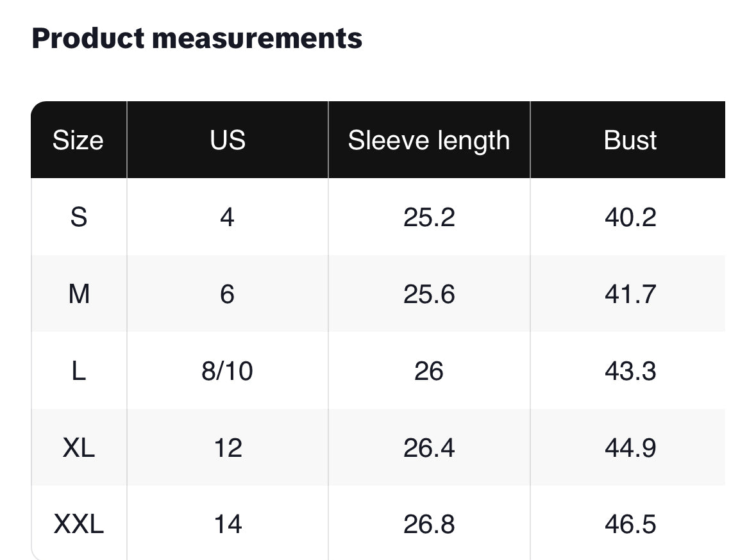The height and width of the screenshot is (560, 756).
Task: Select the US size 14 cell
Action: 228,525
